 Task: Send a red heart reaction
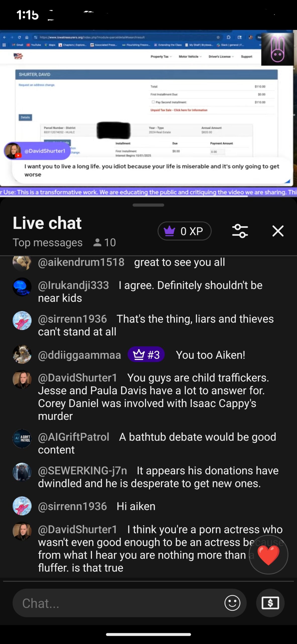pyautogui.click(x=268, y=555)
